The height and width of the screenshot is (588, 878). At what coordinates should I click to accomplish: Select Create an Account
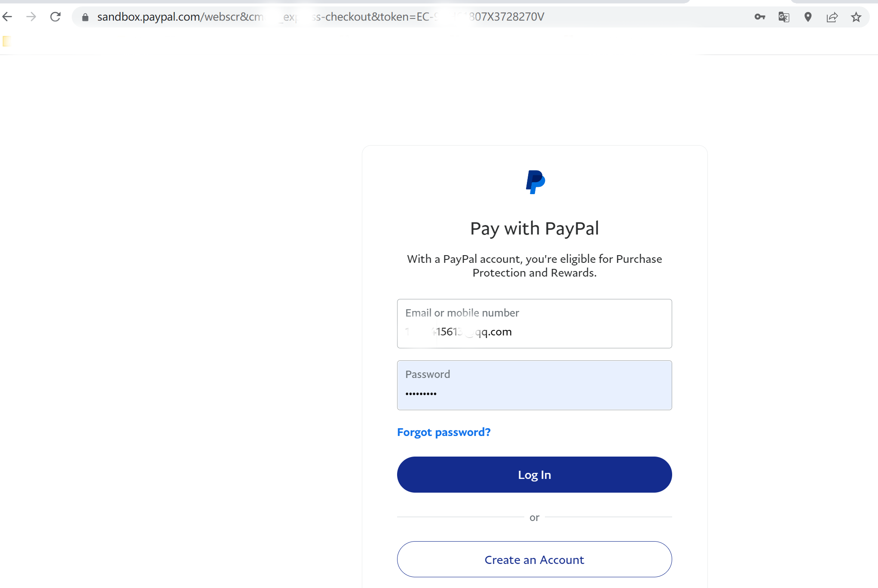tap(534, 559)
